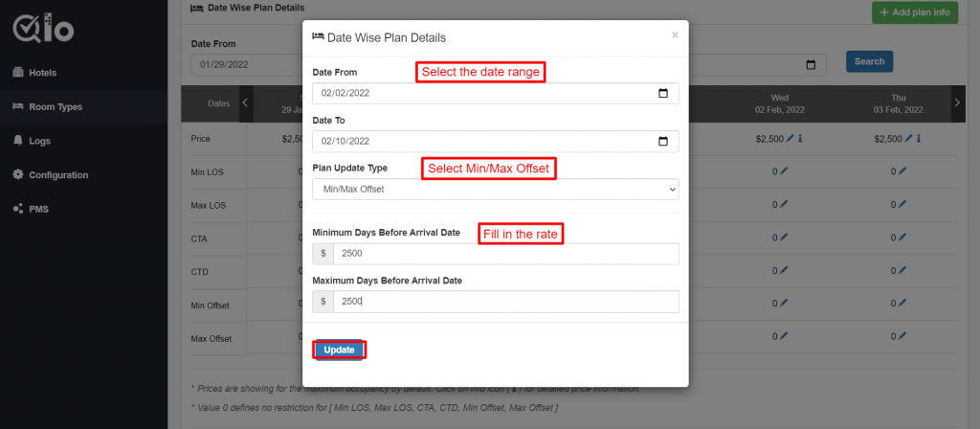The image size is (980, 429).
Task: View Thursday price info icon
Action: click(919, 139)
